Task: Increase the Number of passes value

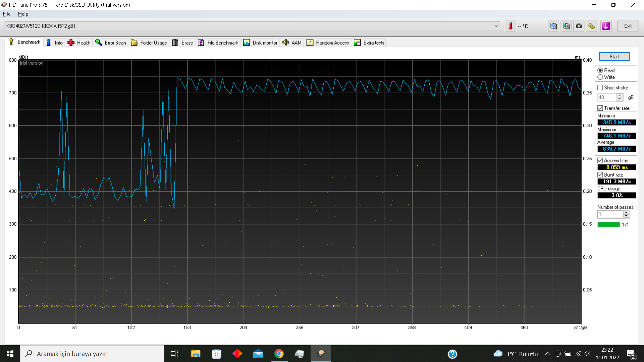Action: coord(626,212)
